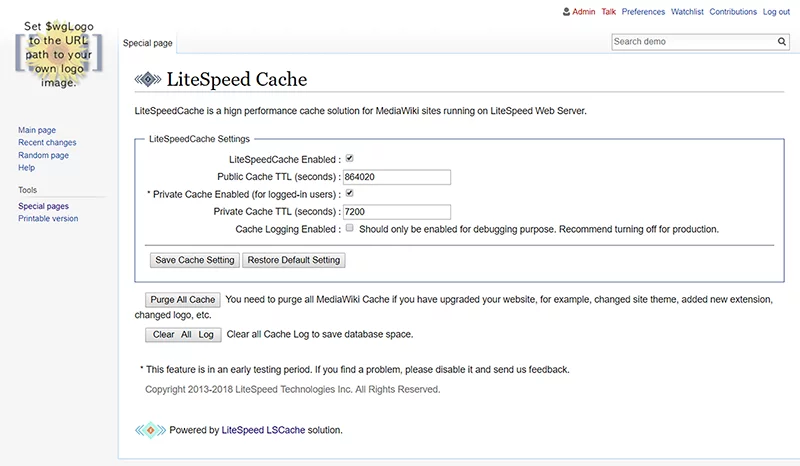Image resolution: width=800 pixels, height=466 pixels.
Task: Click the Private Cache TTL field
Action: tap(397, 212)
